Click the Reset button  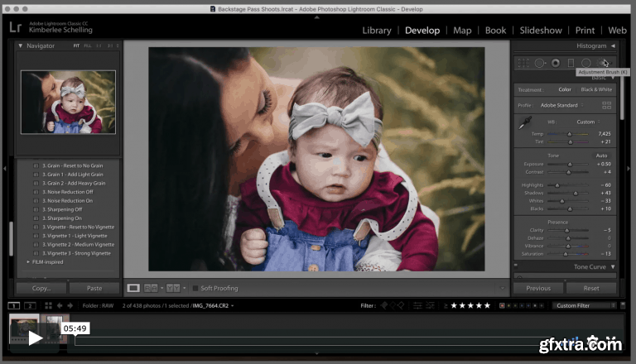click(x=591, y=288)
